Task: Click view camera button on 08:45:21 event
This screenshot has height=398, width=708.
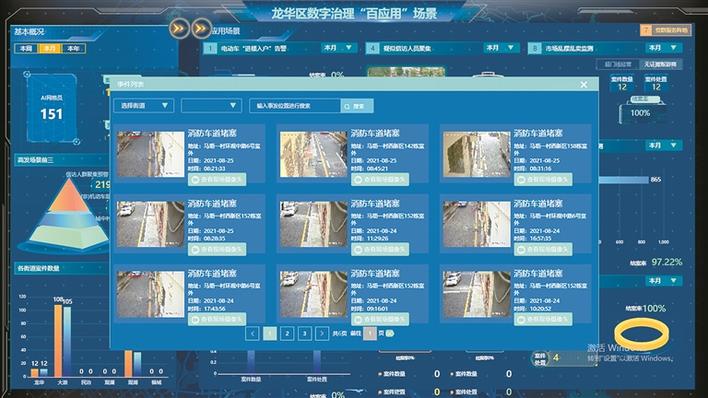Action: [x=380, y=179]
